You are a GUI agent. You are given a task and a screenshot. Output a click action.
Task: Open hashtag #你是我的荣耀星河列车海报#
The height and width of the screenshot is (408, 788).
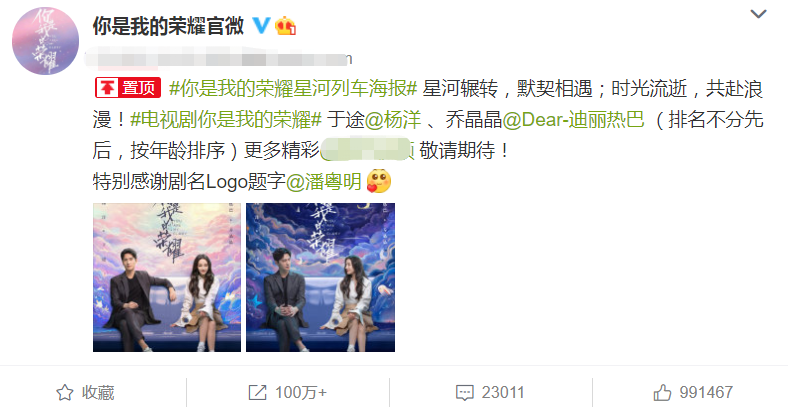[293, 88]
